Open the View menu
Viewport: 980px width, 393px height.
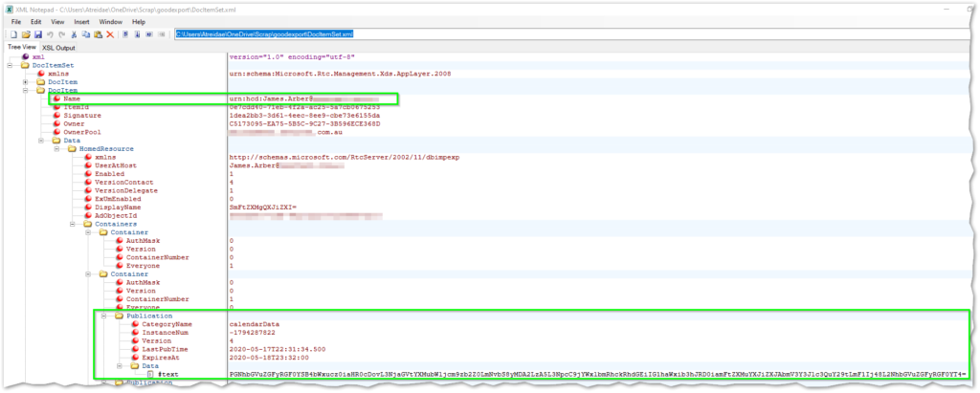coord(57,22)
